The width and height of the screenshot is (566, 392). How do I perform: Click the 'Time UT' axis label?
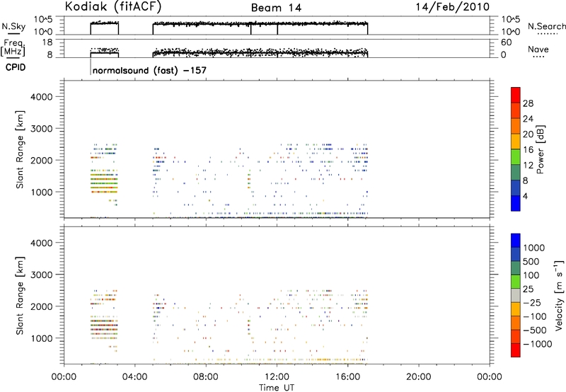tap(277, 387)
